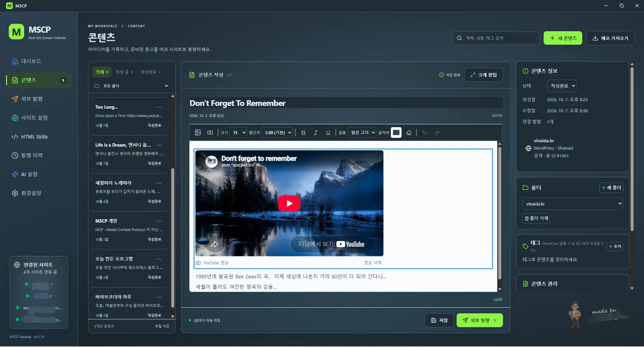Open the 크게 편집 expanded editor
This screenshot has height=347, width=644.
(x=484, y=75)
